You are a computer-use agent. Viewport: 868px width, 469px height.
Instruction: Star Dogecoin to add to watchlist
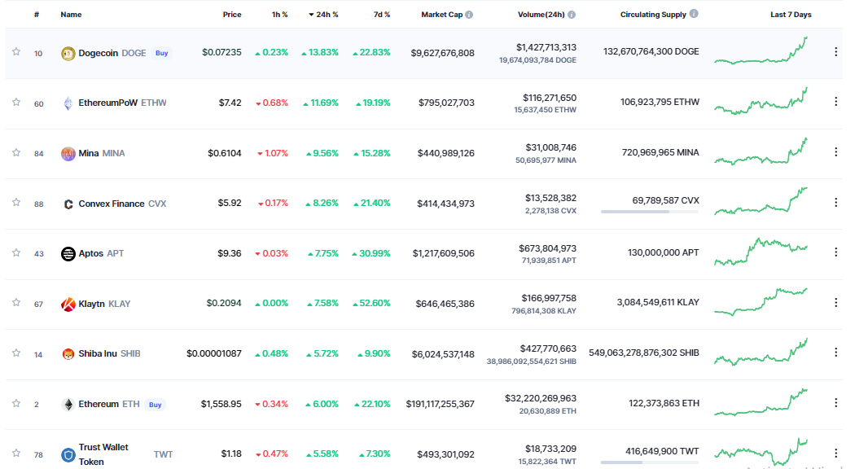[x=15, y=52]
